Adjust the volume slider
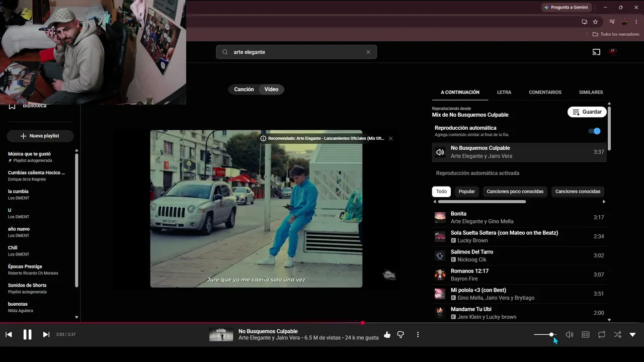Viewport: 644px width, 362px height. tap(545, 334)
